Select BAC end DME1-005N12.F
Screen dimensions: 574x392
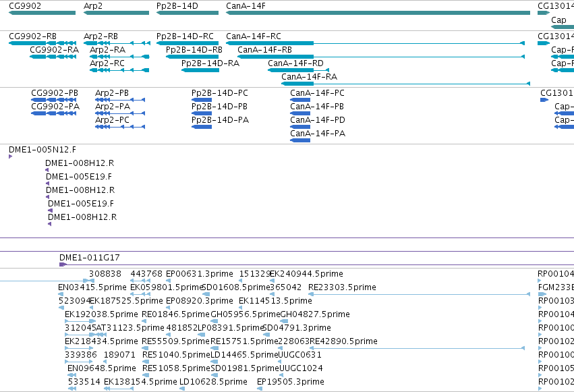click(x=11, y=157)
